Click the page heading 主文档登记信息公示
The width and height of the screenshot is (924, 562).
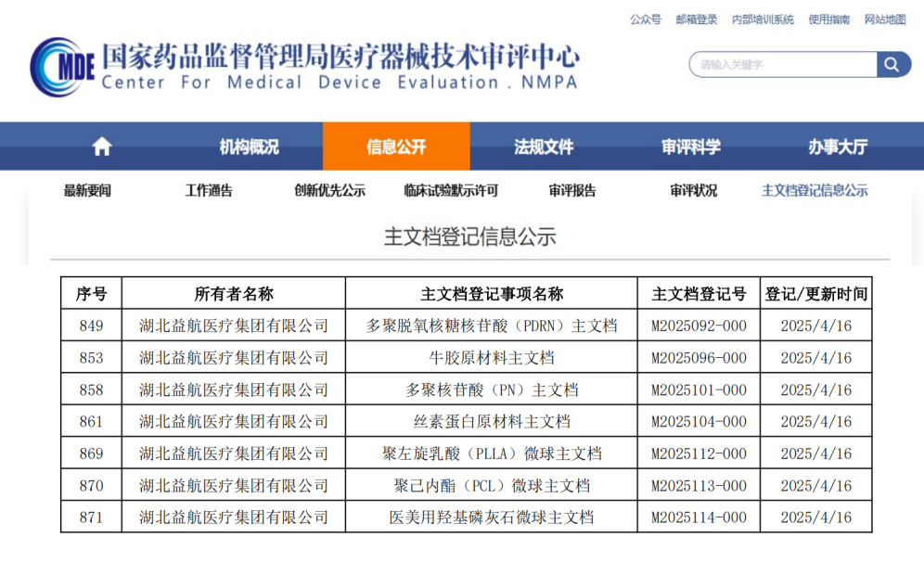(x=469, y=236)
